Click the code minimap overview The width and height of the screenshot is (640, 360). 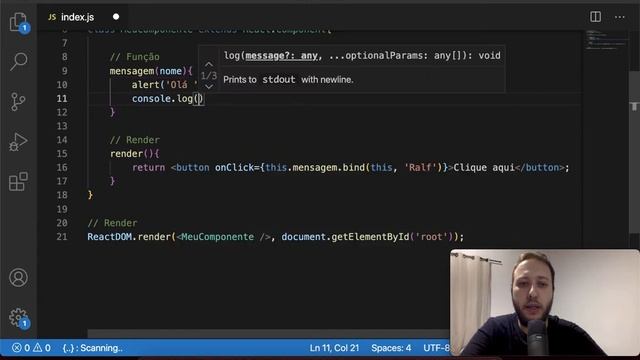click(x=606, y=40)
